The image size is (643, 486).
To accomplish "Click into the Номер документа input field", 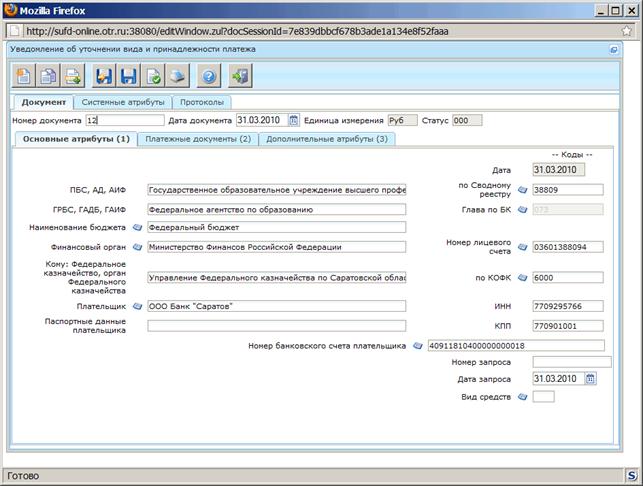I will pyautogui.click(x=125, y=120).
